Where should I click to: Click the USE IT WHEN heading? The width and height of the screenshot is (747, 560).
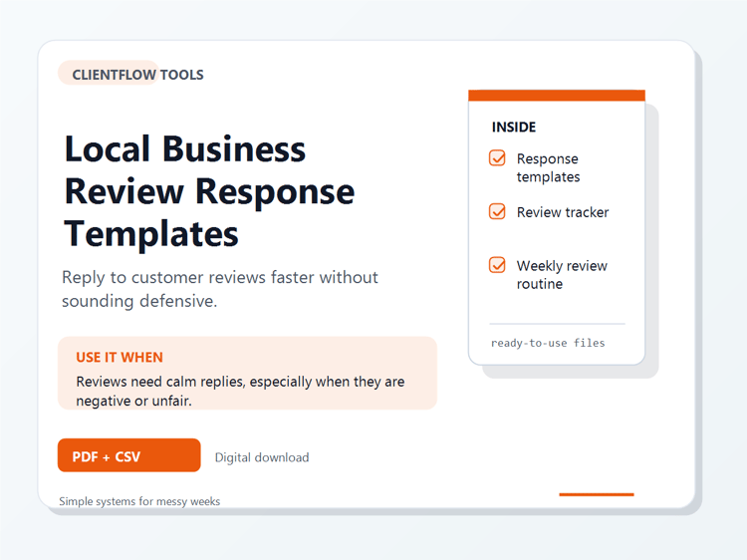[x=120, y=357]
